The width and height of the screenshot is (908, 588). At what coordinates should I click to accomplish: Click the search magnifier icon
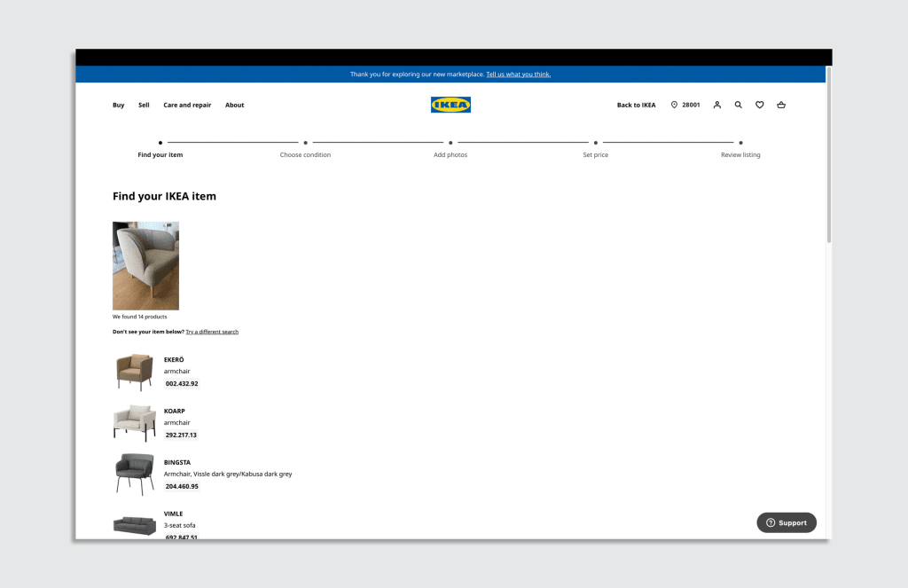tap(739, 105)
